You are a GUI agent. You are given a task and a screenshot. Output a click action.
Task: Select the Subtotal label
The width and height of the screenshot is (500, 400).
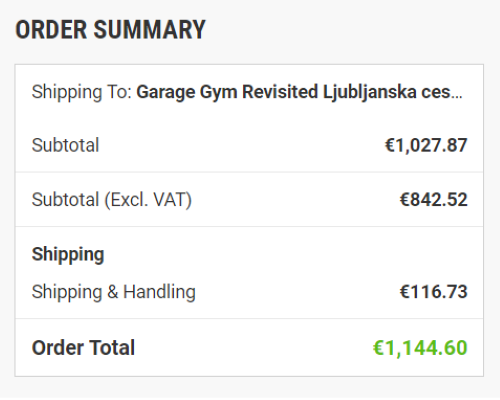coord(65,145)
